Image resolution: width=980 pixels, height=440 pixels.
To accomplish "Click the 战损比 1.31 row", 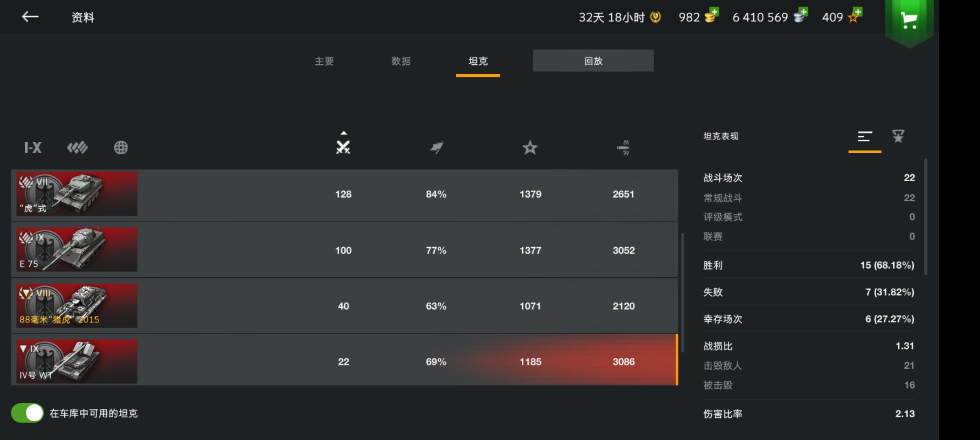I will click(809, 346).
